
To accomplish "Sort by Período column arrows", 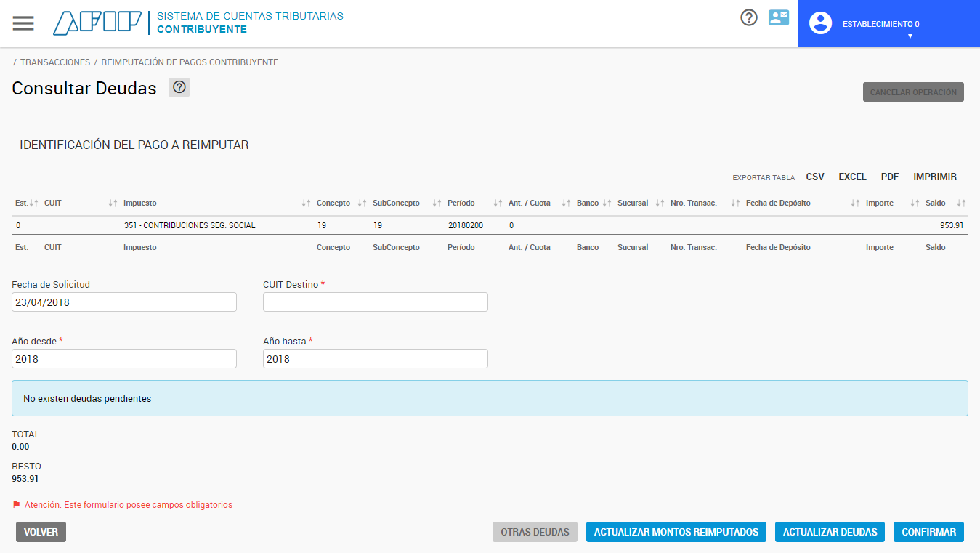I will [498, 203].
